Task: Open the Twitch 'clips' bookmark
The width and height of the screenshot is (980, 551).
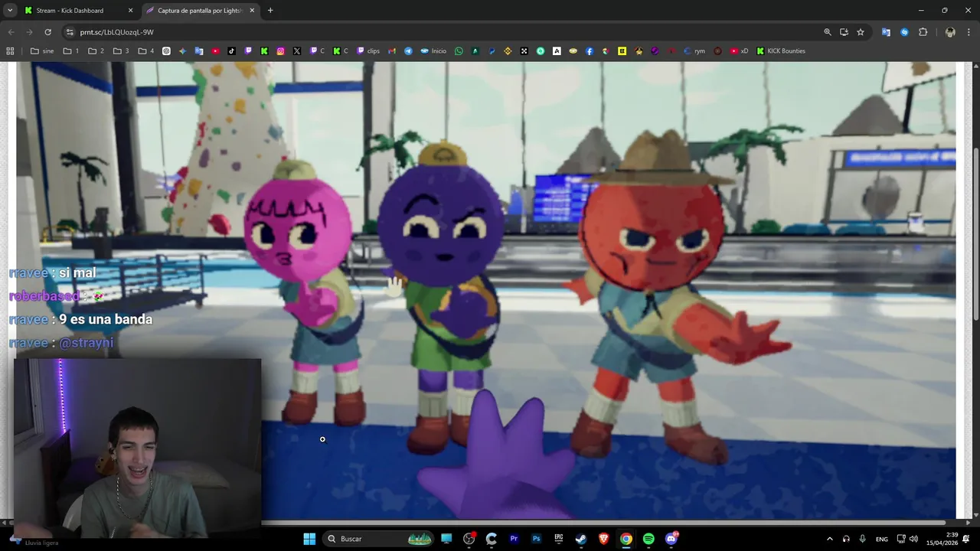Action: coord(368,51)
